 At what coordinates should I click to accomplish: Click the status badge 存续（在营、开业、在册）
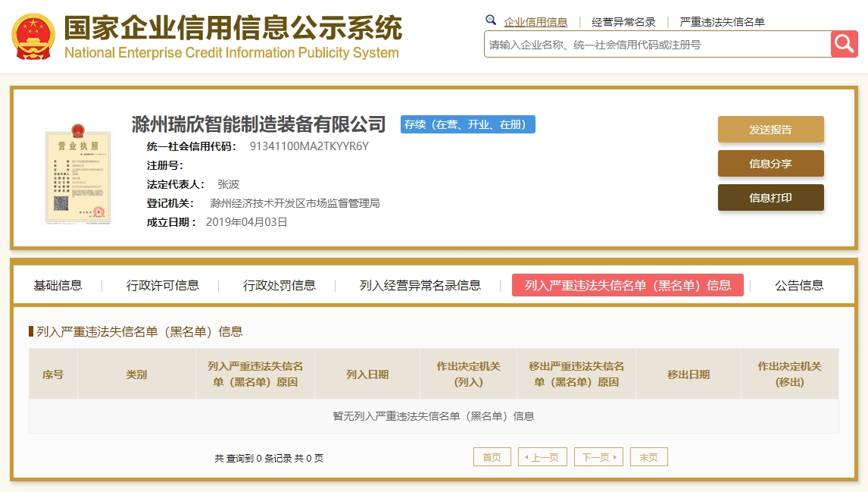[468, 124]
